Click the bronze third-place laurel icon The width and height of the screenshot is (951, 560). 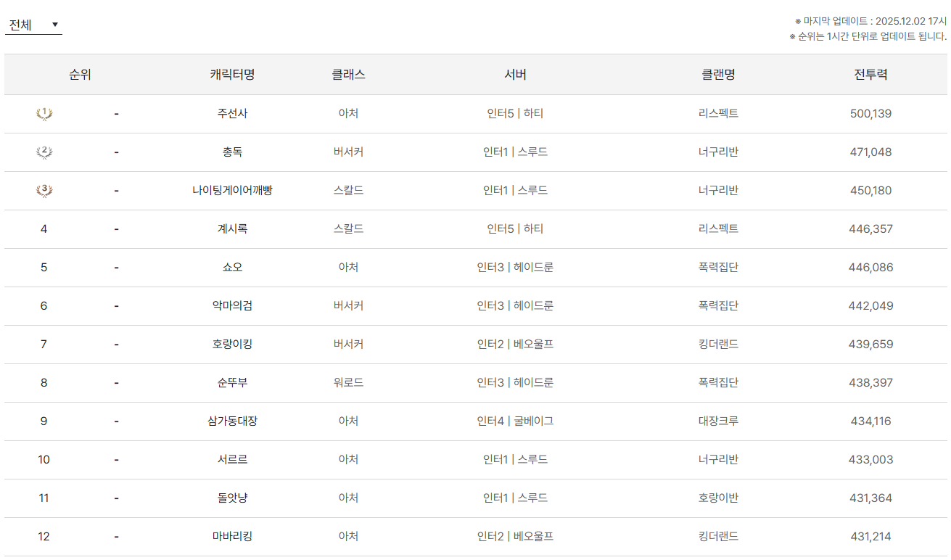(x=44, y=191)
